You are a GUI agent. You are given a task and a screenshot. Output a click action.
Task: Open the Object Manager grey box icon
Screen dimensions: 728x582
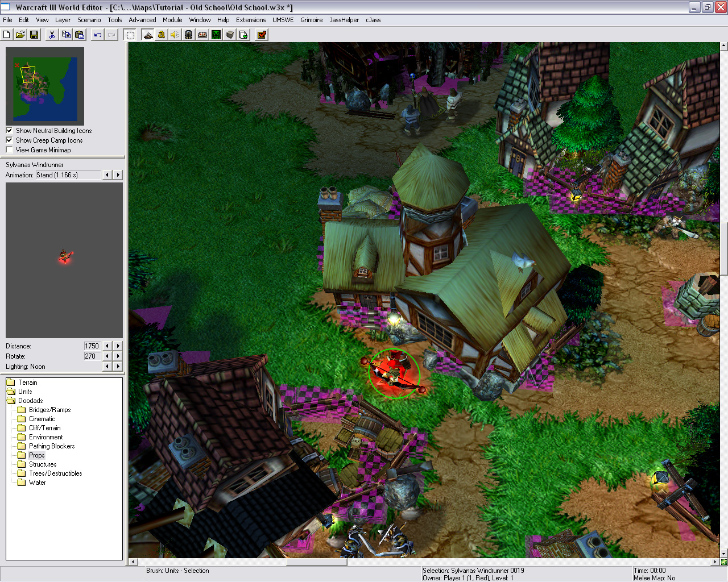[230, 35]
